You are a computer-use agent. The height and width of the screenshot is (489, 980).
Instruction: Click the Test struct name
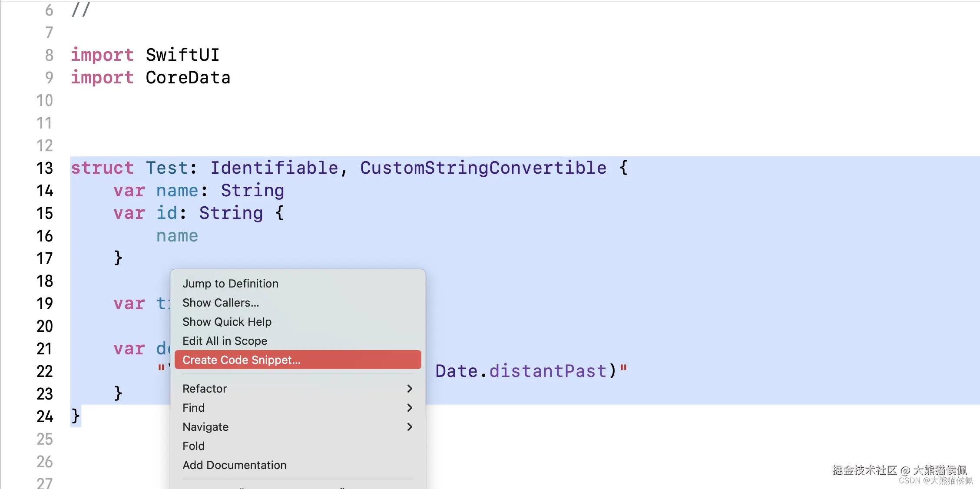click(x=166, y=168)
